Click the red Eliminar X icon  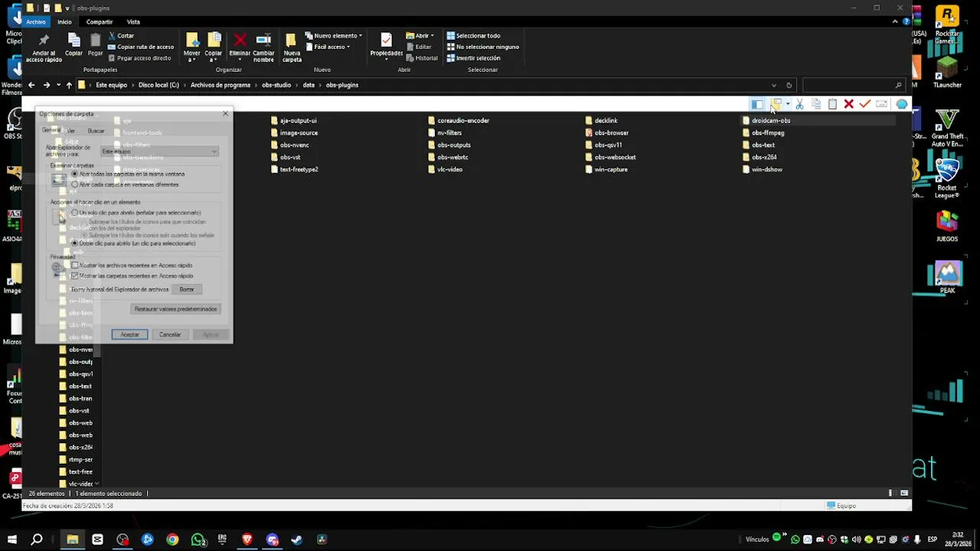tap(240, 41)
